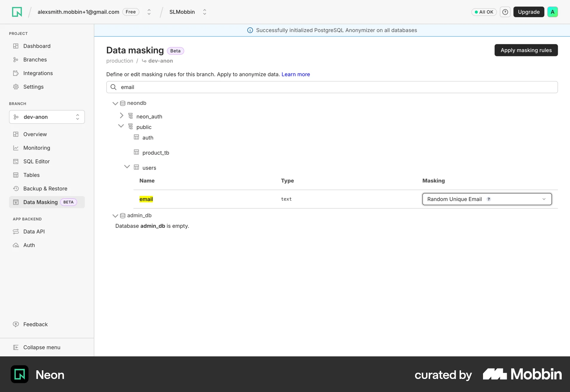Click the Monitoring chart icon
The width and height of the screenshot is (570, 392).
(16, 148)
